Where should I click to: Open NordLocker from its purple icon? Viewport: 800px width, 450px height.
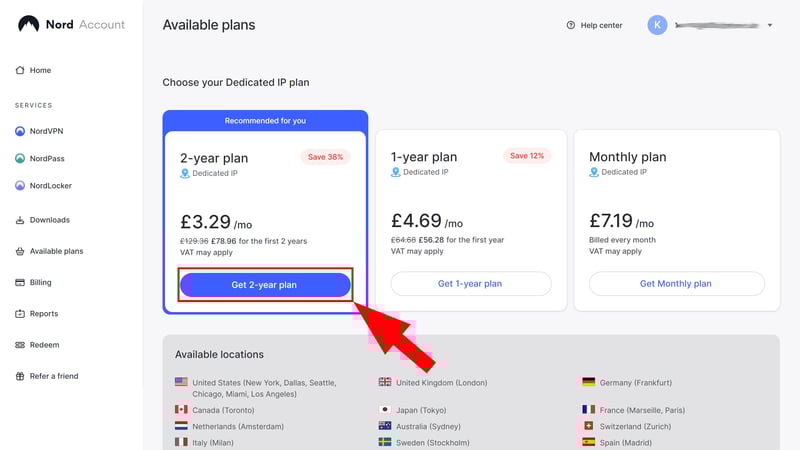click(x=20, y=186)
